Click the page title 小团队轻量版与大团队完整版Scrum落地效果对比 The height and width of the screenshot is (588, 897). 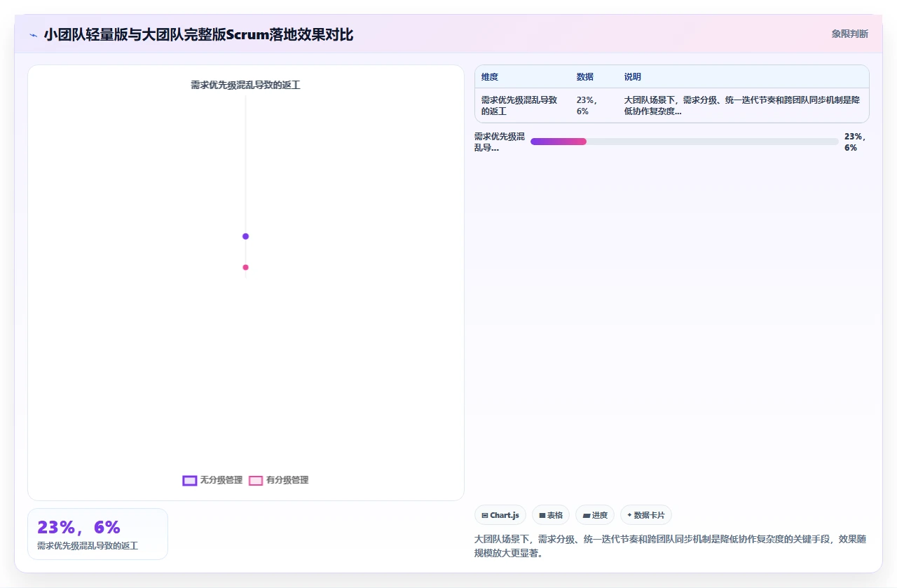[198, 34]
